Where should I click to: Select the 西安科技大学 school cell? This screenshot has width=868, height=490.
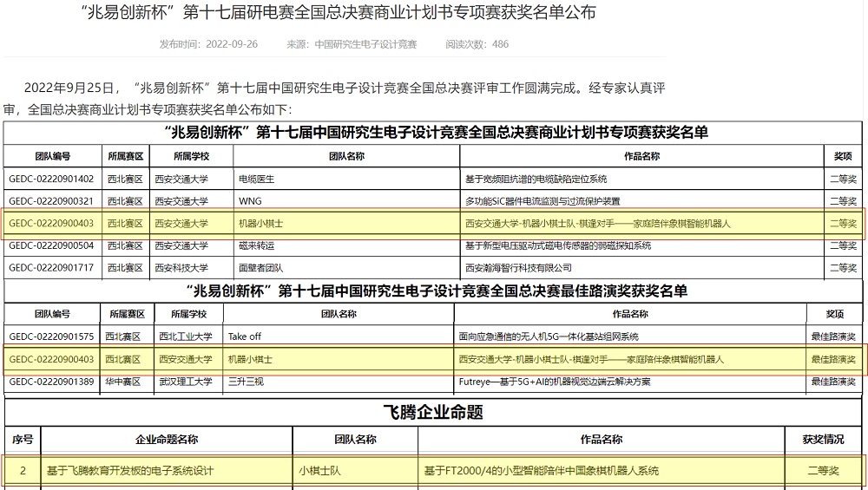click(x=181, y=268)
